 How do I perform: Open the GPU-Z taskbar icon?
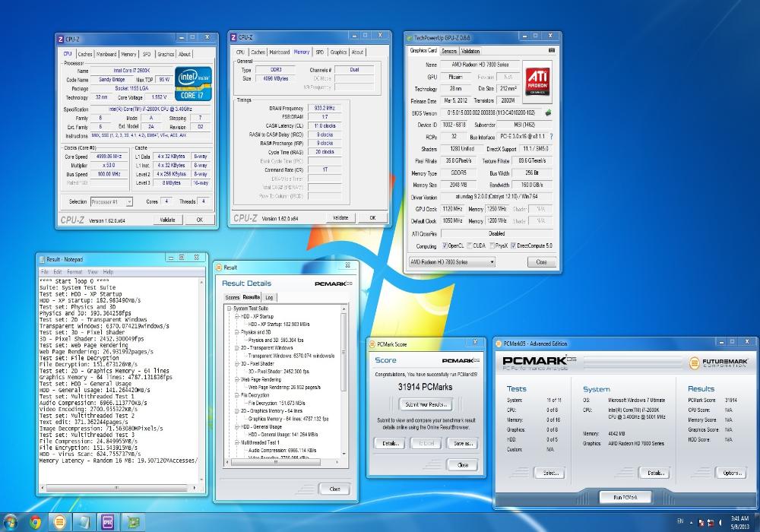click(x=133, y=522)
